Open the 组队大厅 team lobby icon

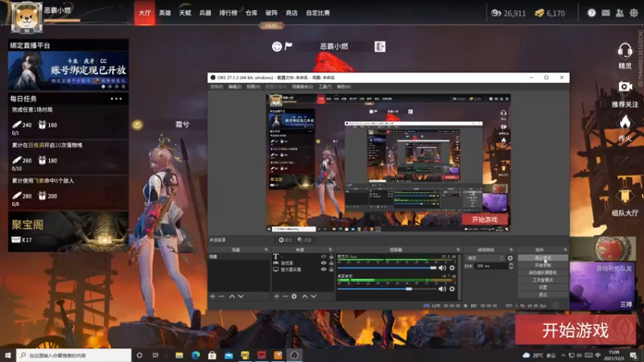[x=625, y=196]
